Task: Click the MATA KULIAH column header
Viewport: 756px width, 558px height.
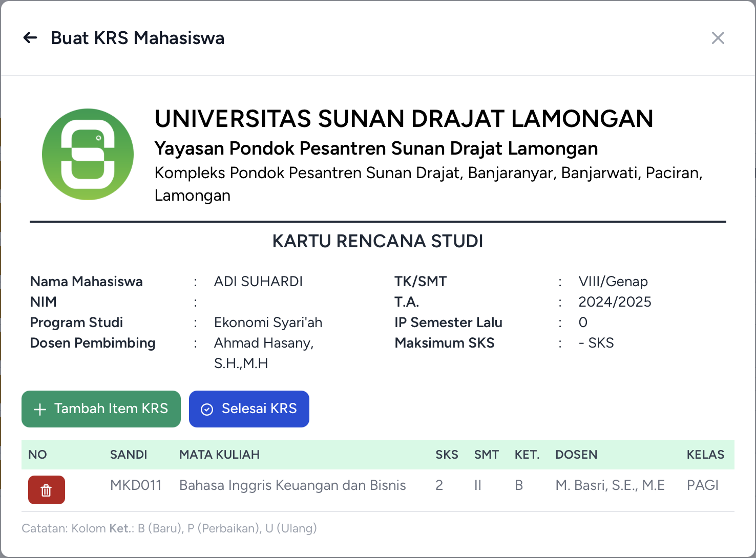Action: pyautogui.click(x=219, y=455)
